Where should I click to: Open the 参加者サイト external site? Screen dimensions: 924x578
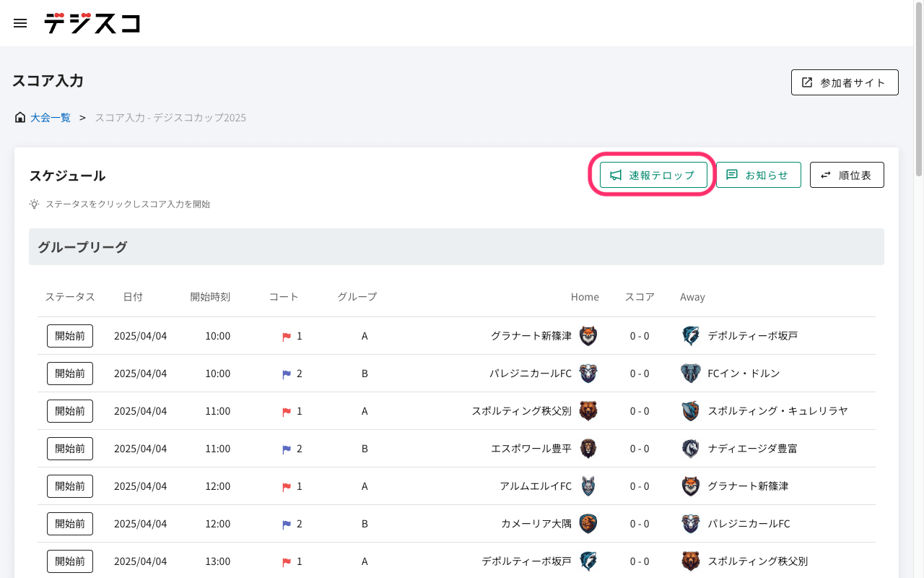[845, 82]
